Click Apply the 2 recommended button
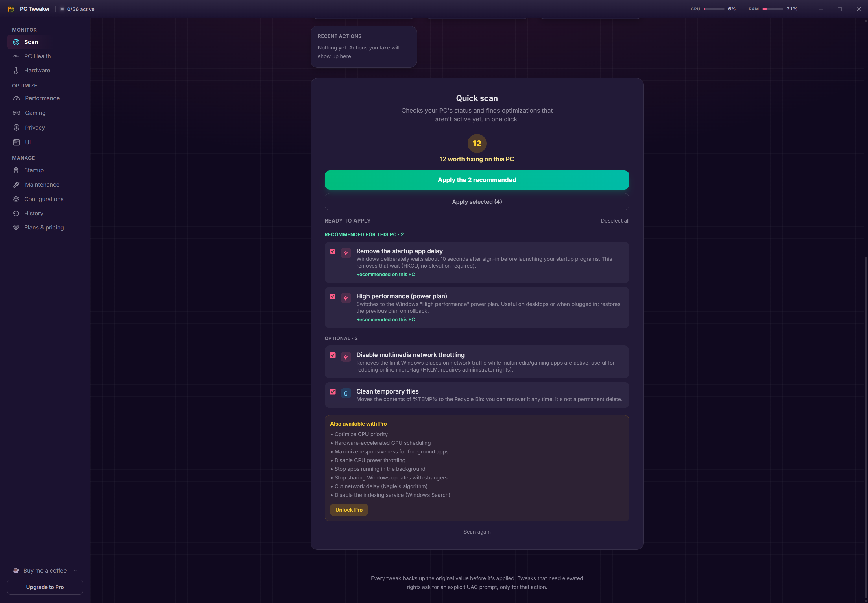868x603 pixels. (477, 180)
